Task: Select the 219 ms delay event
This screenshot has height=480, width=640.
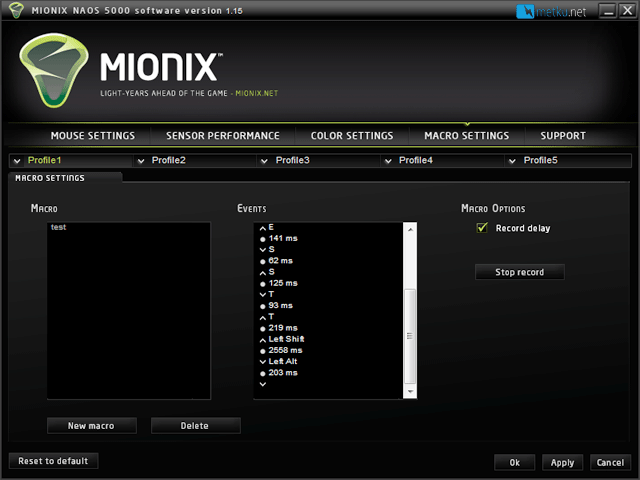Action: pyautogui.click(x=283, y=328)
